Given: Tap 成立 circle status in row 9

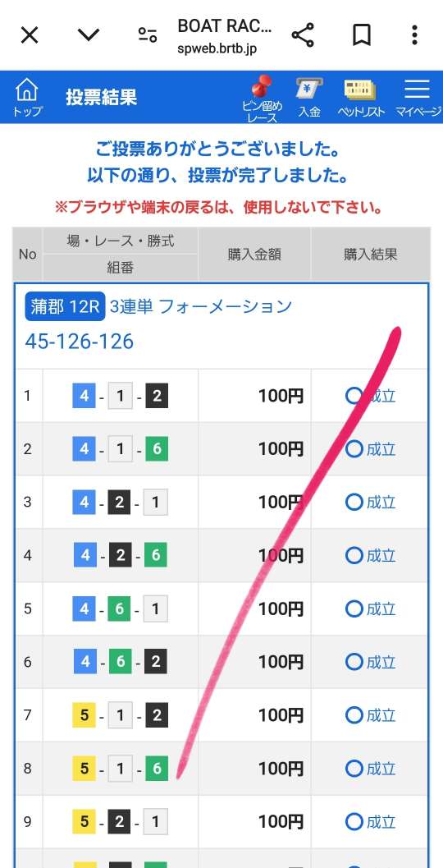Looking at the screenshot, I should click(x=371, y=822).
